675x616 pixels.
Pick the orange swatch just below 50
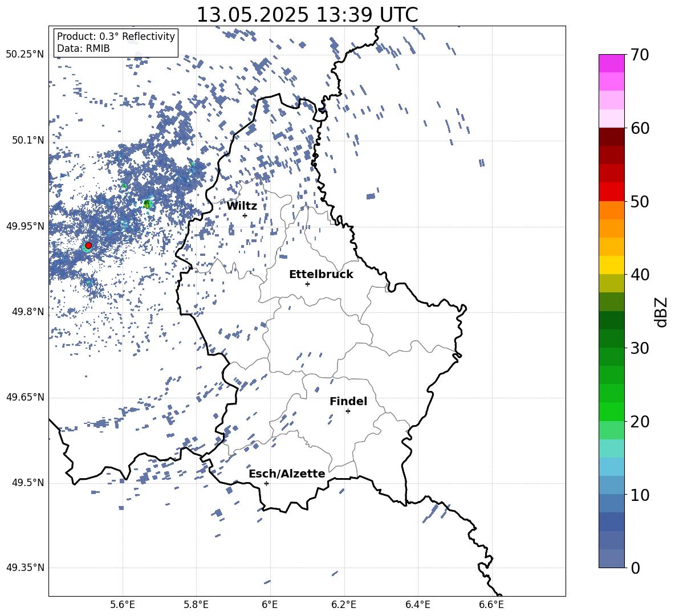click(611, 210)
